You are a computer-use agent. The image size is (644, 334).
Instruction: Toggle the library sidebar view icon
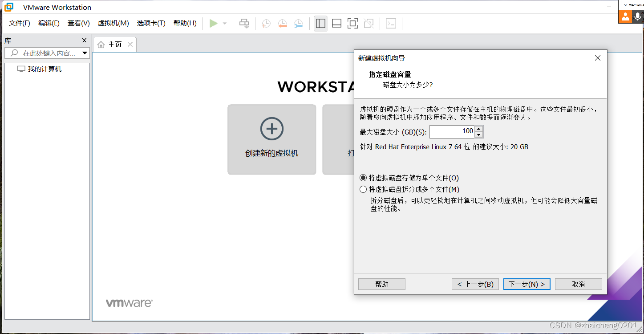pos(320,23)
